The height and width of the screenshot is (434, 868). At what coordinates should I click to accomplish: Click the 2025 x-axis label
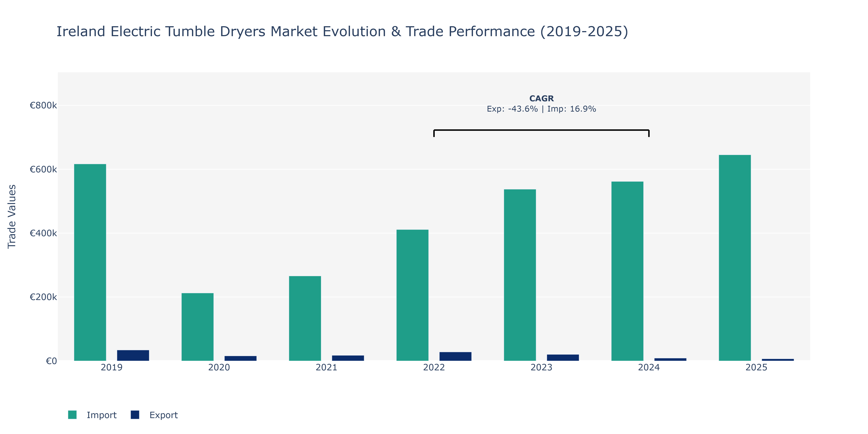tap(756, 368)
